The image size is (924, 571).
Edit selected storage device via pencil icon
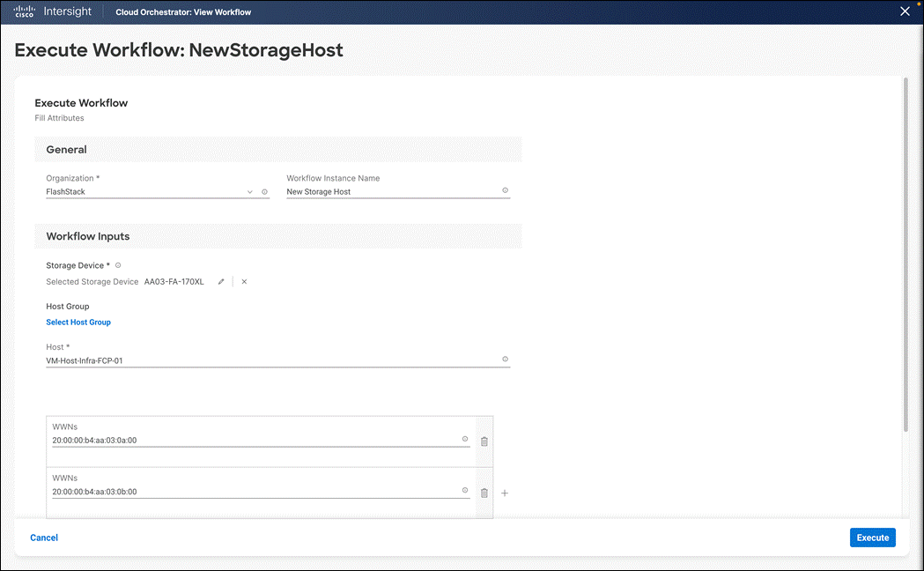pyautogui.click(x=220, y=281)
